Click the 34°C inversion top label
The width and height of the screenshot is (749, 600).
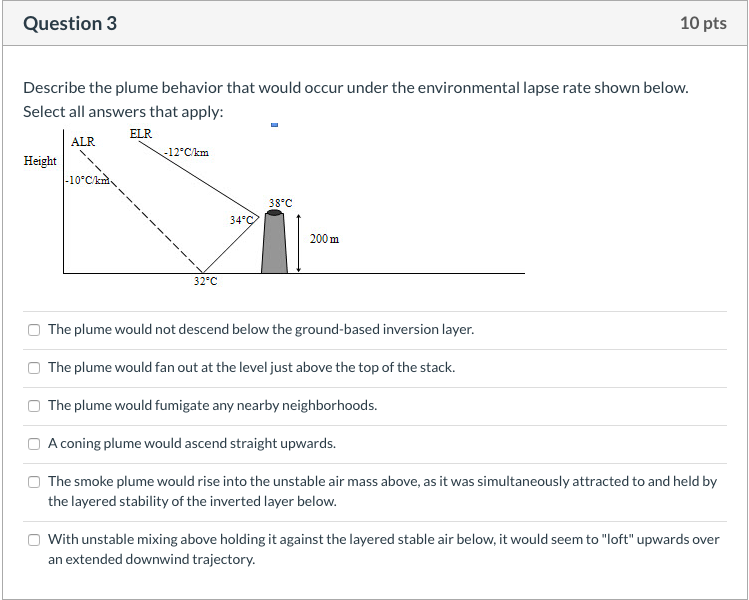pyautogui.click(x=241, y=220)
